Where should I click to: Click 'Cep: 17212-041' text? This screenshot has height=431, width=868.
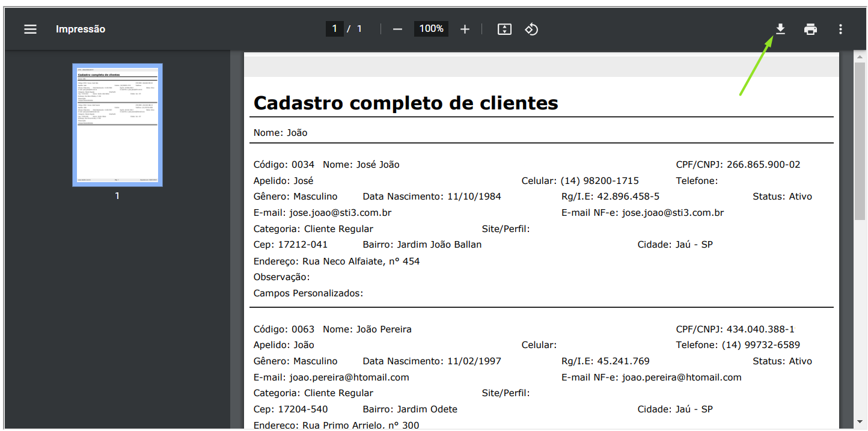(x=291, y=245)
